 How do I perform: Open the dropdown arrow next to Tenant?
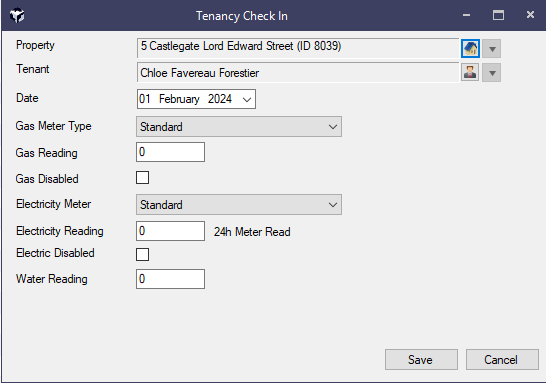pos(492,72)
